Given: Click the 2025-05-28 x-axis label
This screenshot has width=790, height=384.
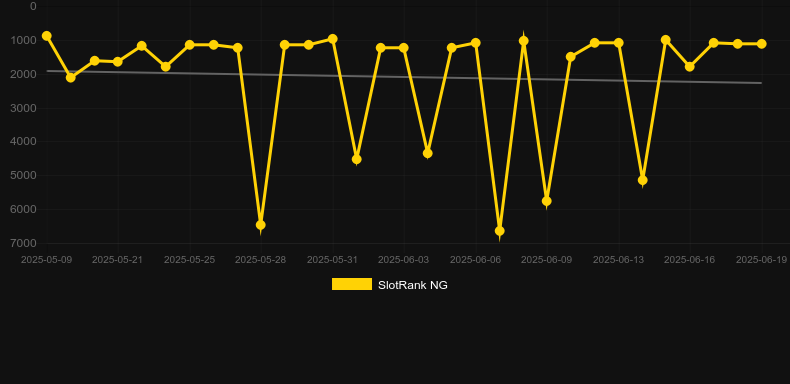Looking at the screenshot, I should (260, 260).
